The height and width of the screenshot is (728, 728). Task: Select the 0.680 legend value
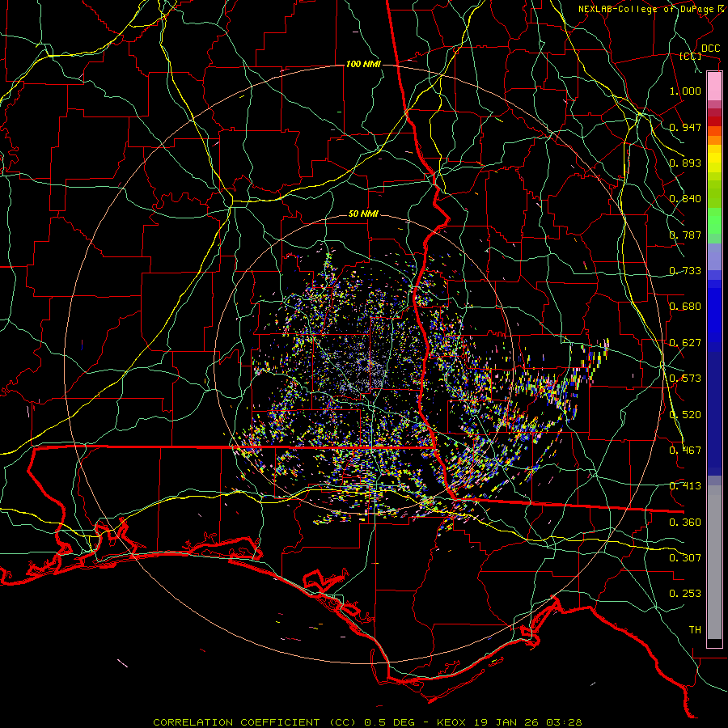pos(685,307)
